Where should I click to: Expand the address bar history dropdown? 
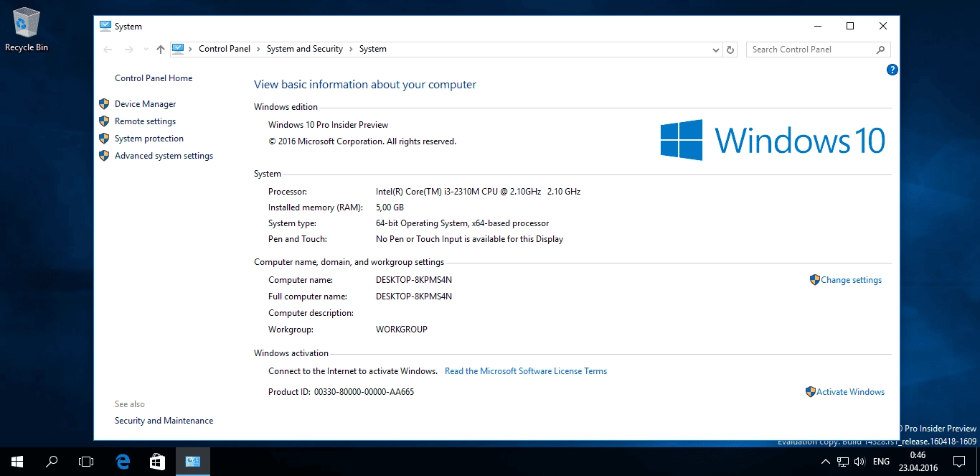coord(715,50)
